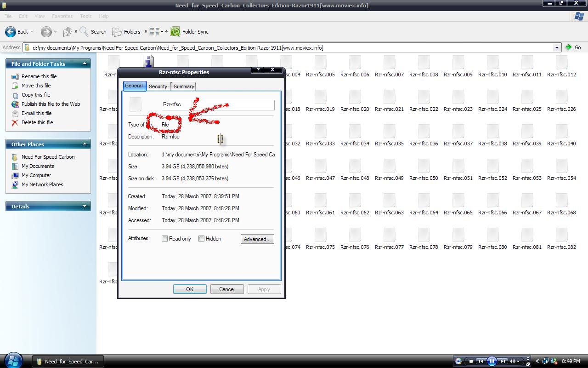Viewport: 588px width, 368px height.
Task: Open the Views dropdown arrow
Action: (162, 32)
